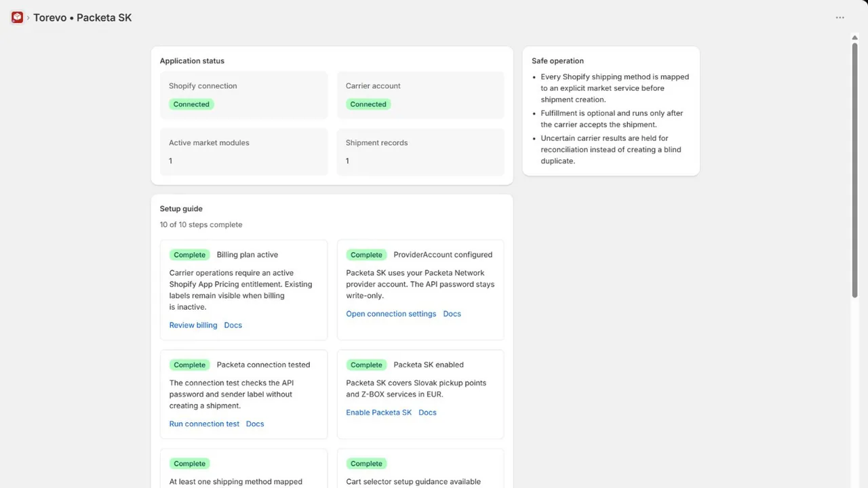Click the Safe operation heading

(x=557, y=61)
